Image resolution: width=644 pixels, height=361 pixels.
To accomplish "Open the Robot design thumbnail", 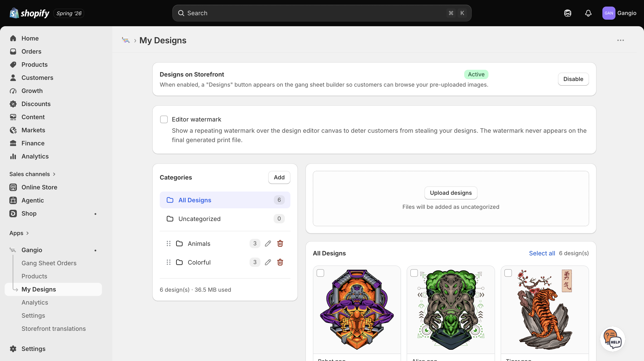I will pos(357,310).
